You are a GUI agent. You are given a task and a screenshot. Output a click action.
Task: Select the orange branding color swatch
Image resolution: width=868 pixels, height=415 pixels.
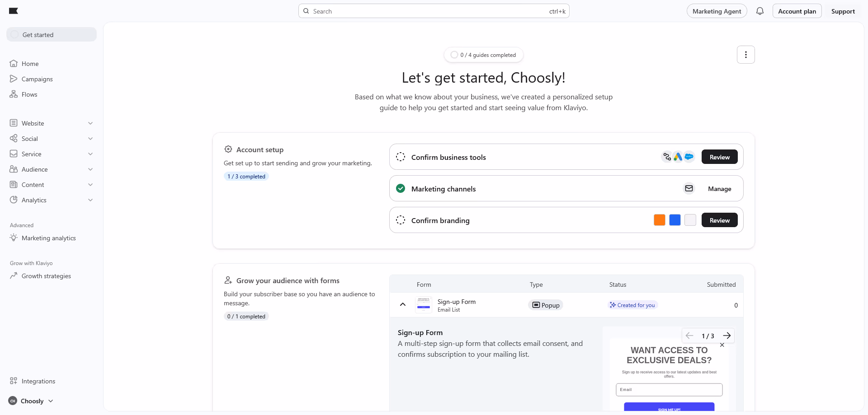click(660, 220)
